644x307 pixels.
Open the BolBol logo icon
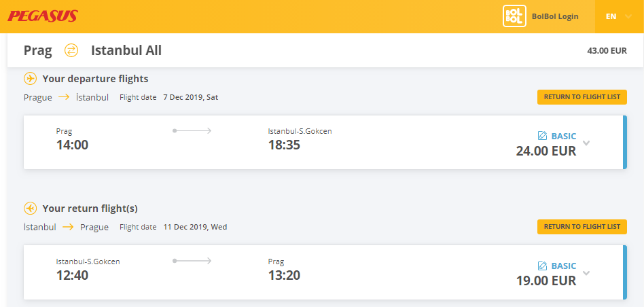(514, 16)
